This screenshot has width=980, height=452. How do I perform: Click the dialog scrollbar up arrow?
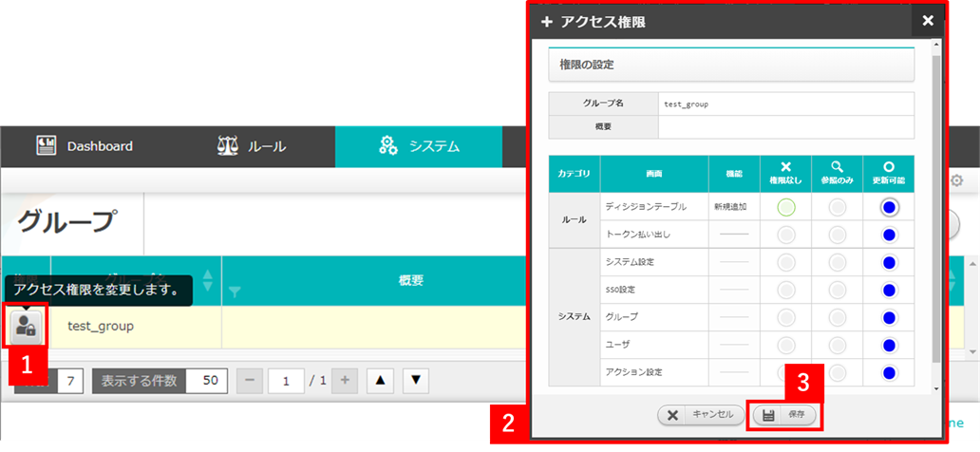pyautogui.click(x=935, y=45)
